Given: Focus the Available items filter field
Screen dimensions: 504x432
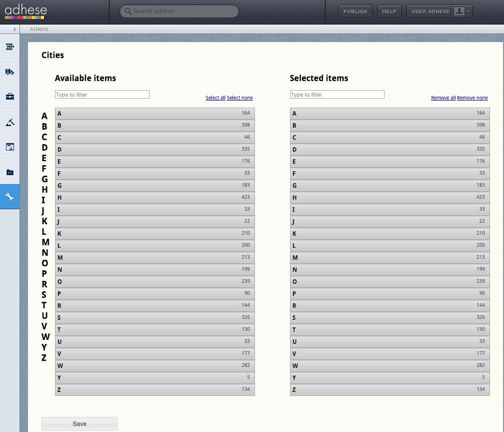Looking at the screenshot, I should [x=102, y=95].
